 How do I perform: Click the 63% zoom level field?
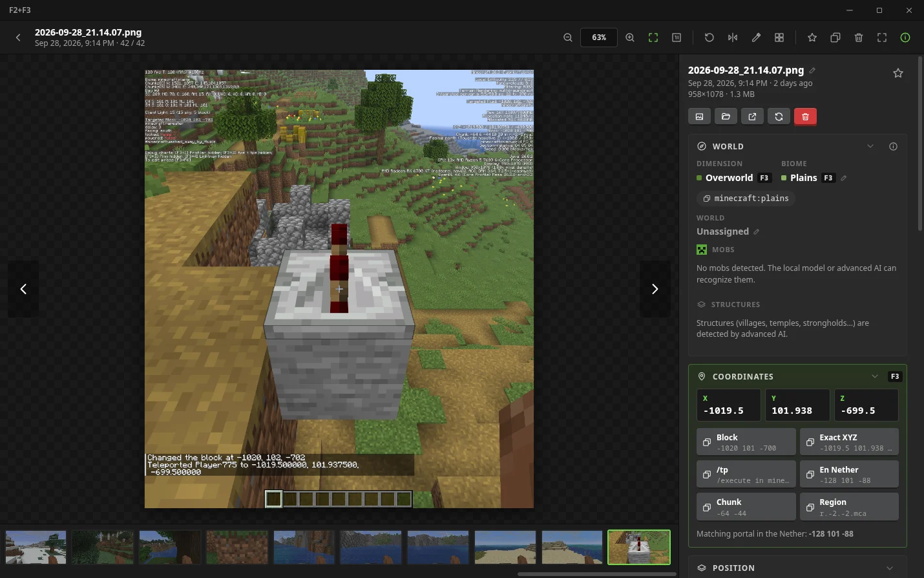click(599, 37)
